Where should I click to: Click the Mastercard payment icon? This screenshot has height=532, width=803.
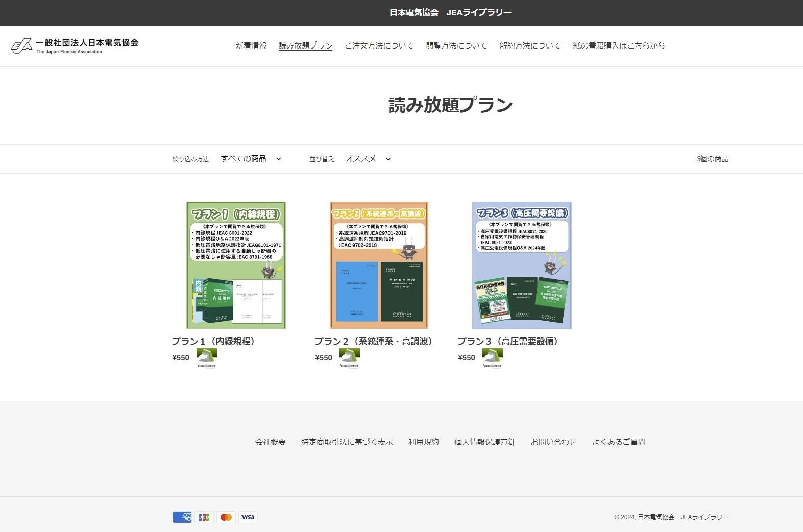pos(226,517)
